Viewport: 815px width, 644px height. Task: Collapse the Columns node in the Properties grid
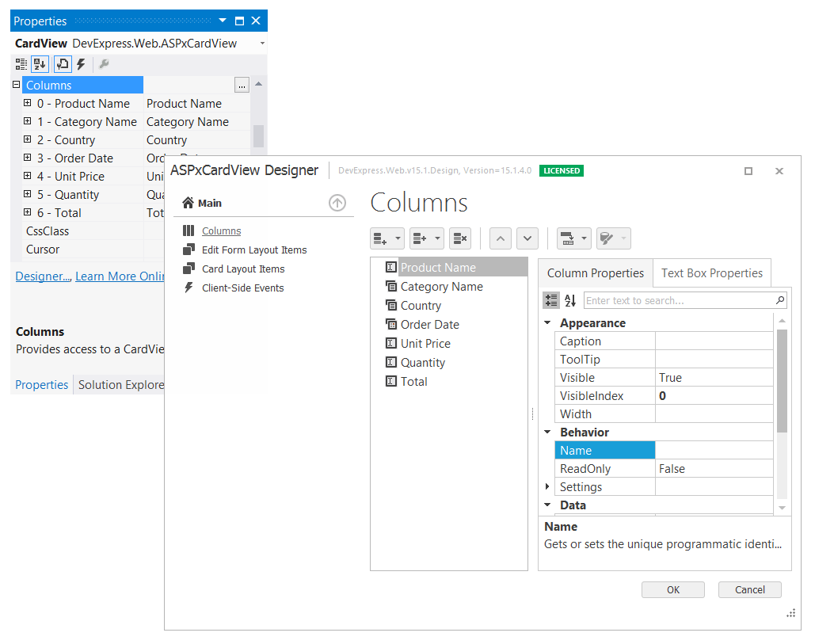(x=16, y=84)
